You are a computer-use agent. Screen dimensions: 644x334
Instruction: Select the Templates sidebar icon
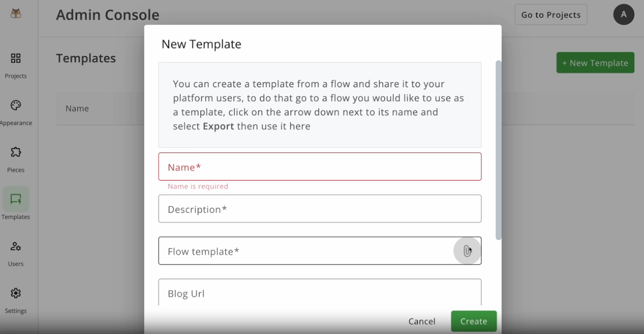pos(16,199)
